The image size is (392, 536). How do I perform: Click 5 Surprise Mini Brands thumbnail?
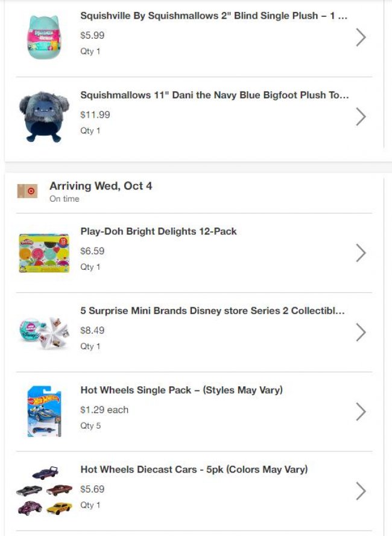click(43, 332)
